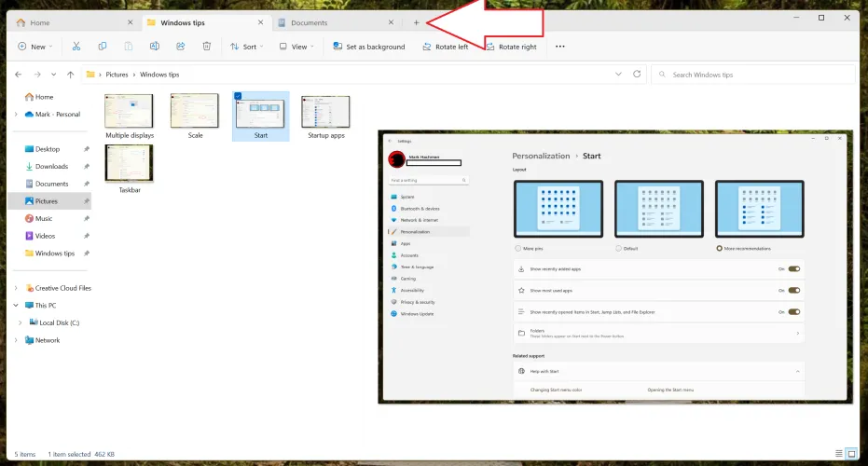868x466 pixels.
Task: Refresh the current folder view
Action: [637, 74]
